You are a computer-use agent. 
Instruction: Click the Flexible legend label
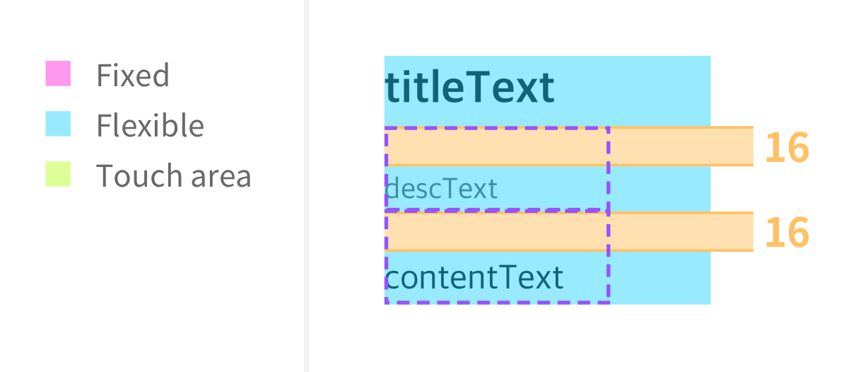[150, 125]
